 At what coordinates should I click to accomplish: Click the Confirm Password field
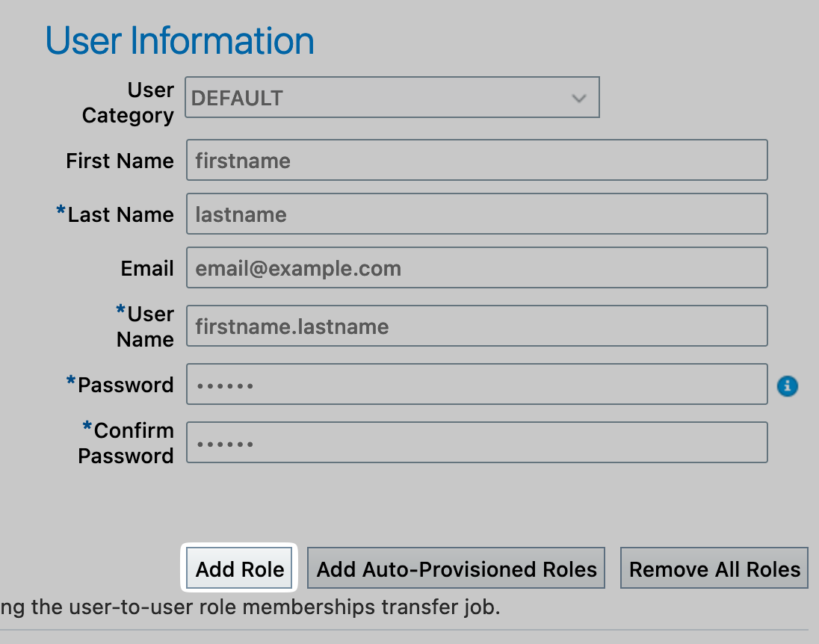[477, 443]
